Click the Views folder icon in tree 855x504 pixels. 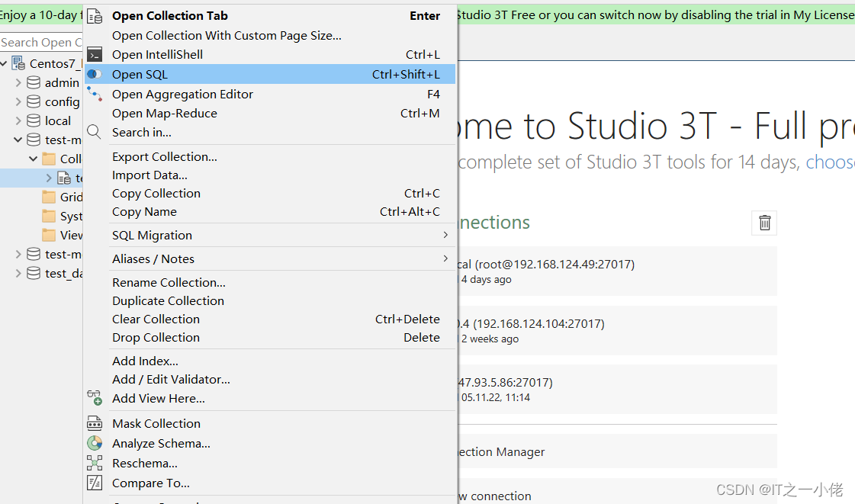(49, 235)
